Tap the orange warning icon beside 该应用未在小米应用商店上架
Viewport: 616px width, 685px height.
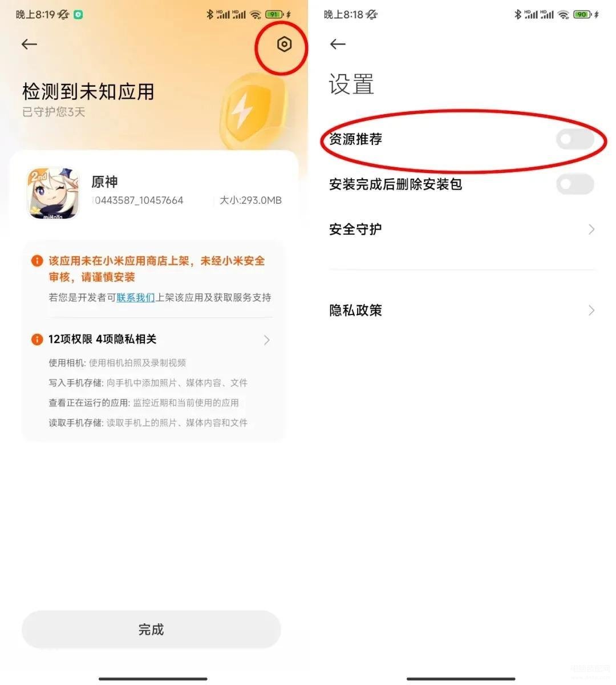37,261
